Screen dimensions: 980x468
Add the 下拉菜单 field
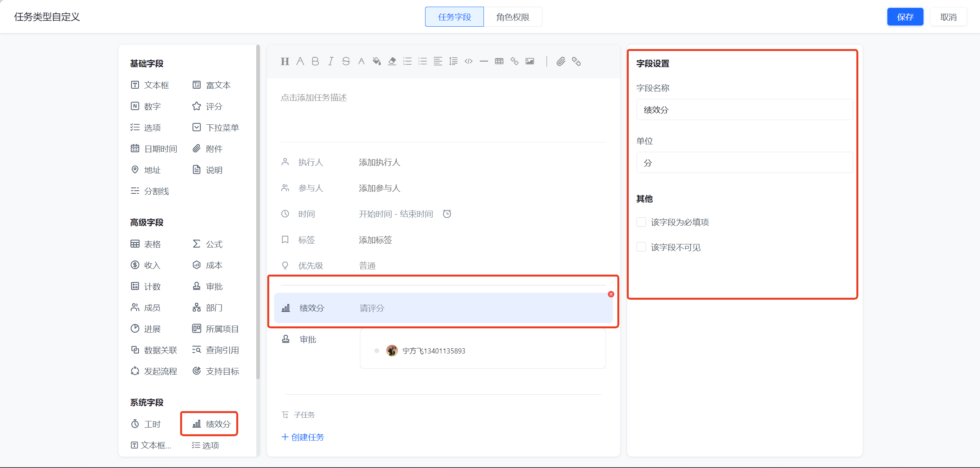click(x=215, y=127)
